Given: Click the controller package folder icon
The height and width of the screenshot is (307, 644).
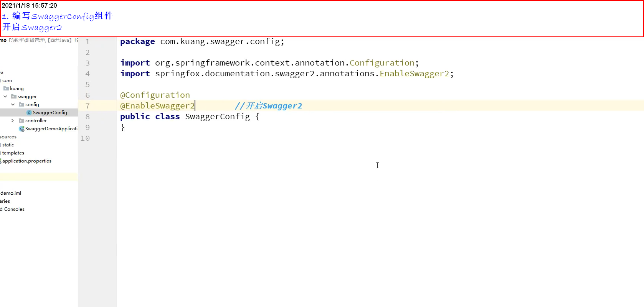Looking at the screenshot, I should tap(21, 121).
